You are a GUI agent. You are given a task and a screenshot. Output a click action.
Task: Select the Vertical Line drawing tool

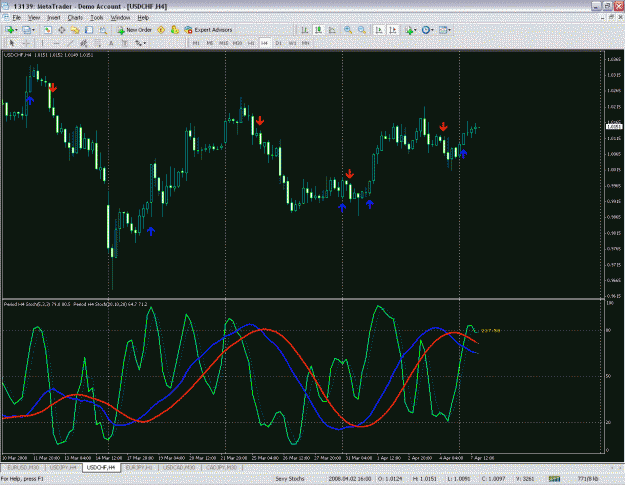42,43
